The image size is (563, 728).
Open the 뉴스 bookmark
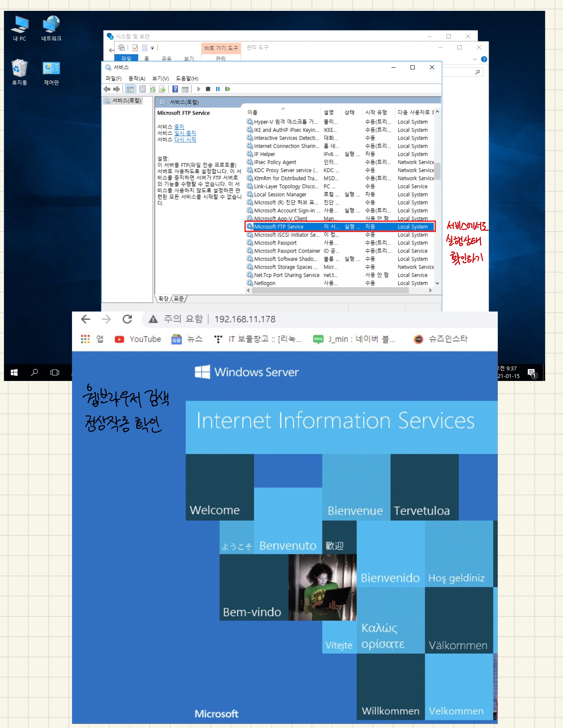coord(187,339)
